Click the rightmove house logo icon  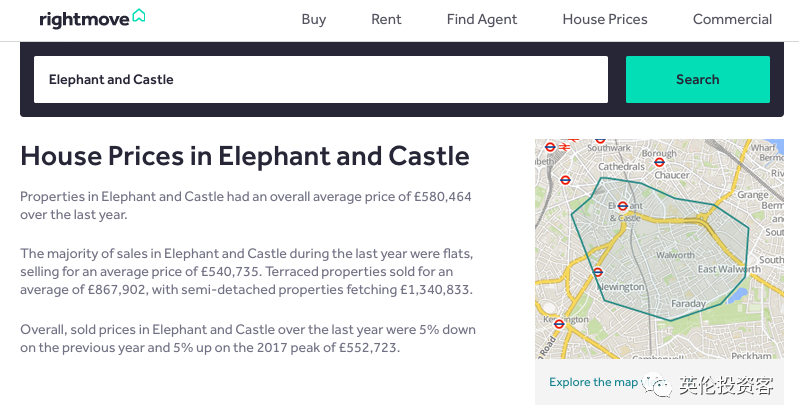pyautogui.click(x=139, y=16)
